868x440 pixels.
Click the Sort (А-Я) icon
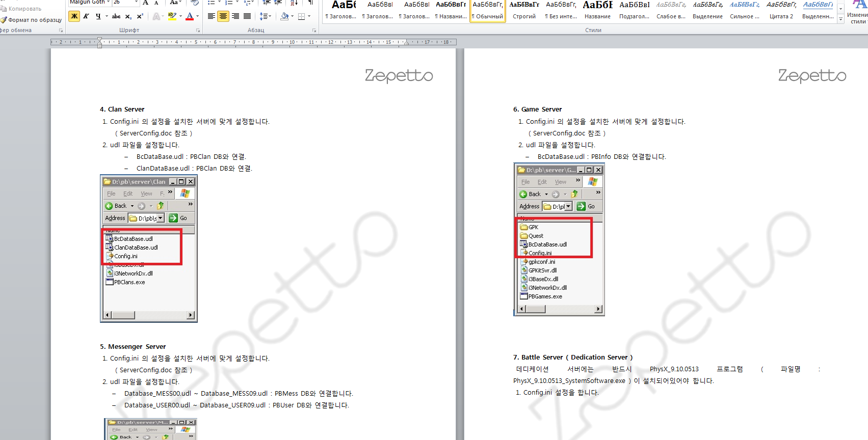(x=294, y=3)
